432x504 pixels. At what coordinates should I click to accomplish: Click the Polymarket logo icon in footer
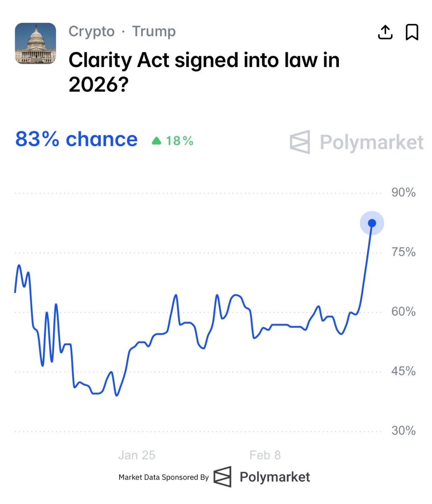click(223, 477)
